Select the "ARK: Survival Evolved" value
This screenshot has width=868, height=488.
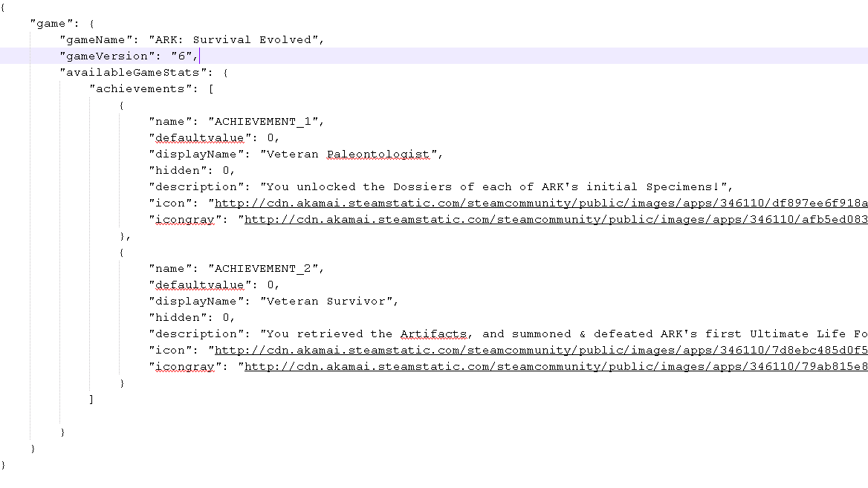point(233,40)
